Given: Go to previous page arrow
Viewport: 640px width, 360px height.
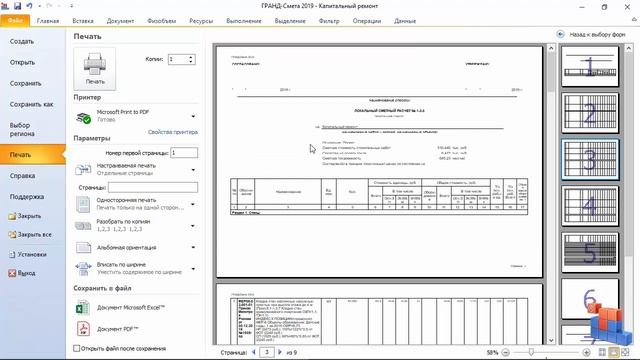Looking at the screenshot, I should coord(254,352).
